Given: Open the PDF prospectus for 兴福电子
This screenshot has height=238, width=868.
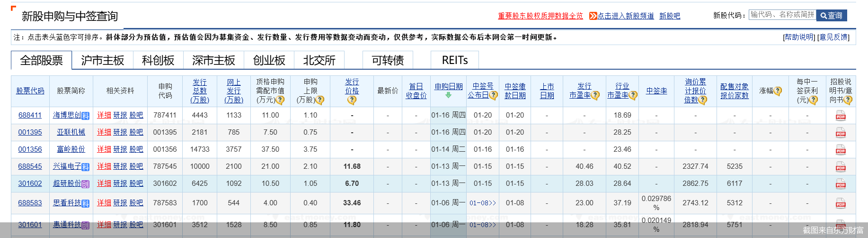Looking at the screenshot, I should [841, 167].
